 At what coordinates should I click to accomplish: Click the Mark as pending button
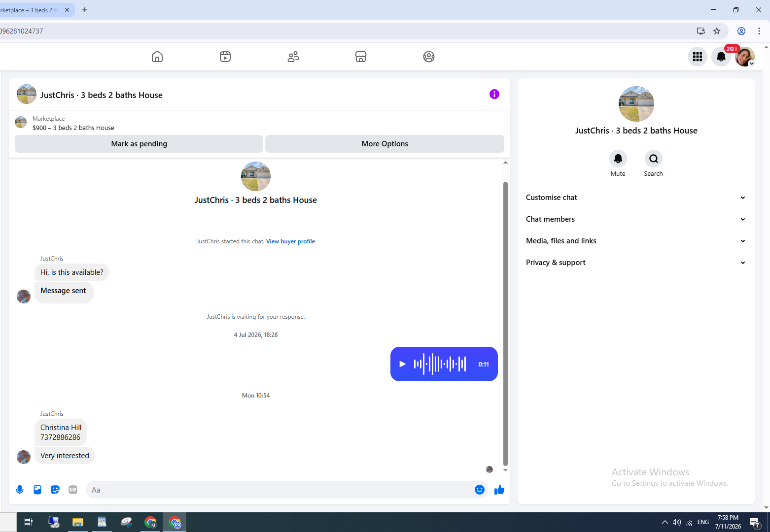[x=139, y=144]
